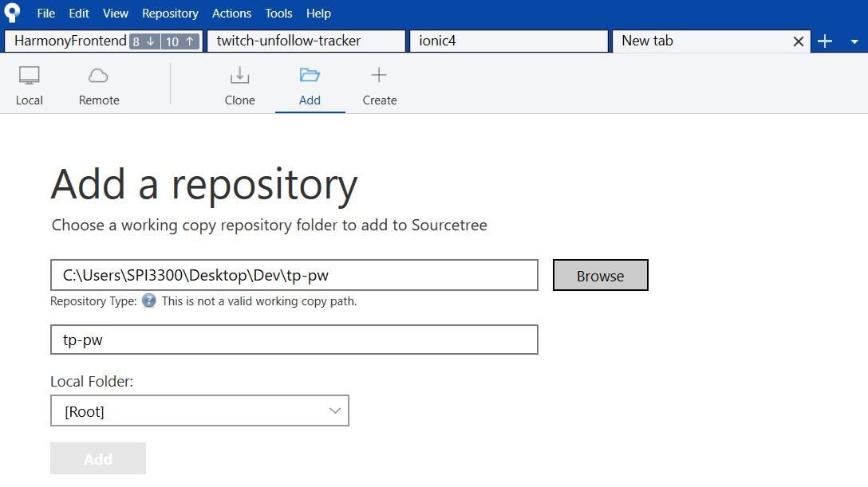Screen dimensions: 868x487
Task: Switch to the ionic4 tab
Action: coord(509,41)
